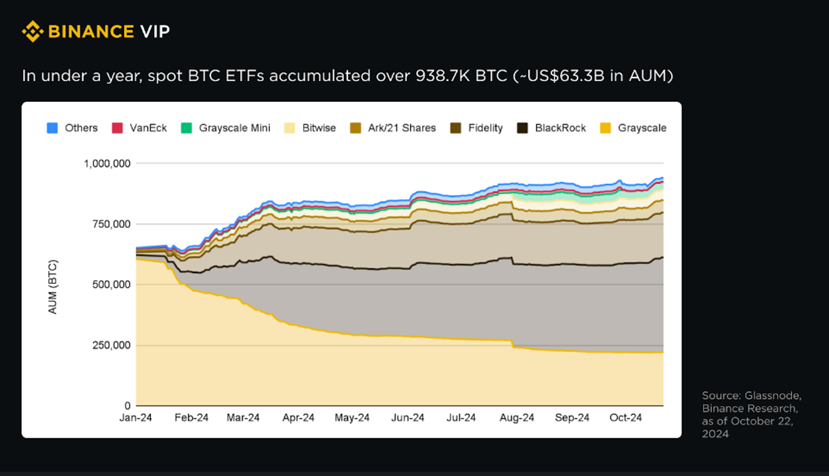This screenshot has height=476, width=829.
Task: Click the Bitwise pale yellow legend swatch
Action: point(289,128)
